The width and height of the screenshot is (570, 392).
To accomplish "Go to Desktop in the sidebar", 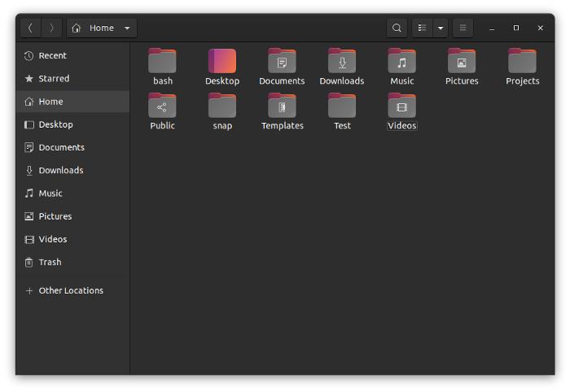I will pyautogui.click(x=72, y=124).
